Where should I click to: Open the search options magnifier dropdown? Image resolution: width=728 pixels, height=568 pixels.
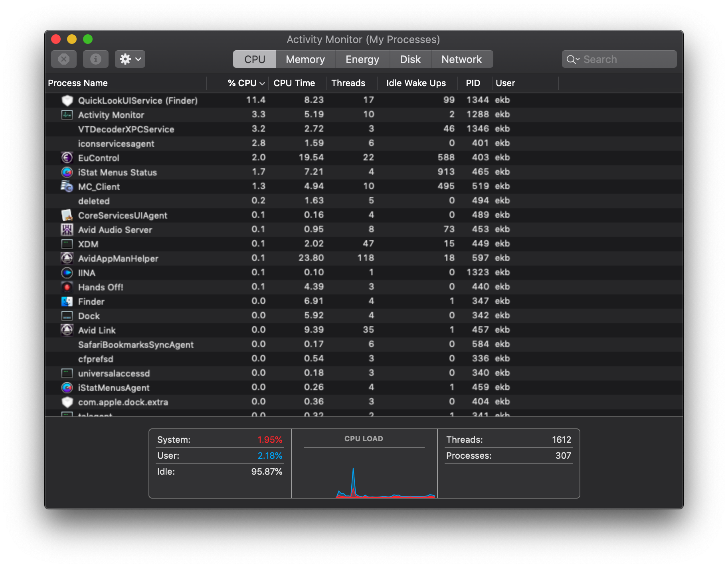(573, 59)
